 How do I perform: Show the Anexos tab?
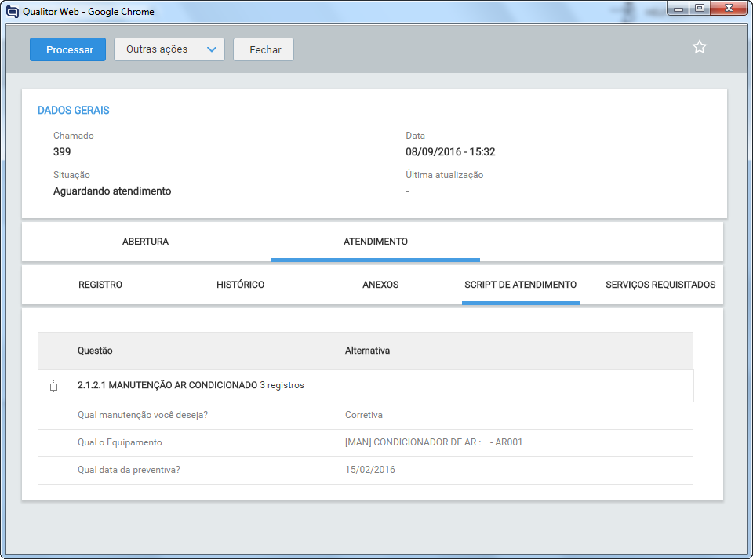[x=380, y=285]
